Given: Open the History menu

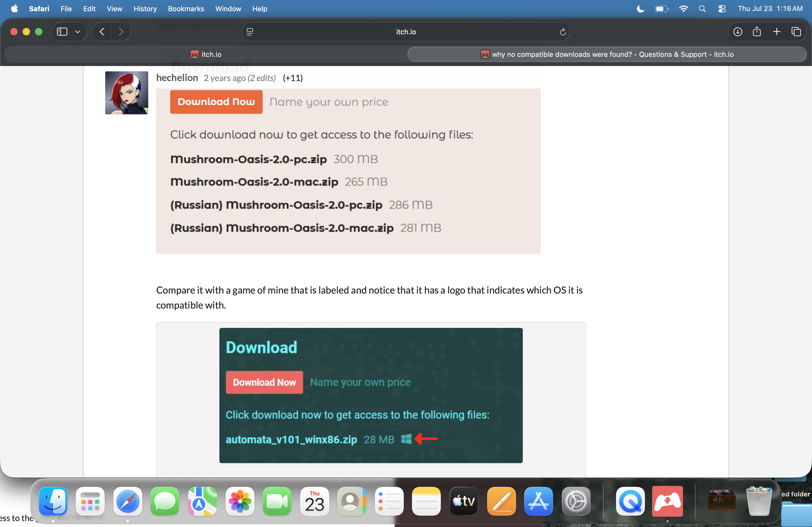Looking at the screenshot, I should click(x=145, y=9).
